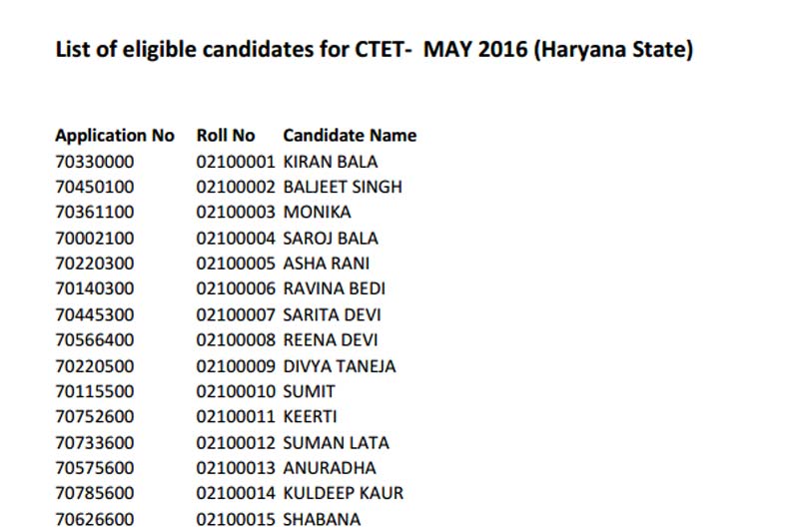Click the Candidate Name column header
This screenshot has height=532, width=799.
click(350, 136)
